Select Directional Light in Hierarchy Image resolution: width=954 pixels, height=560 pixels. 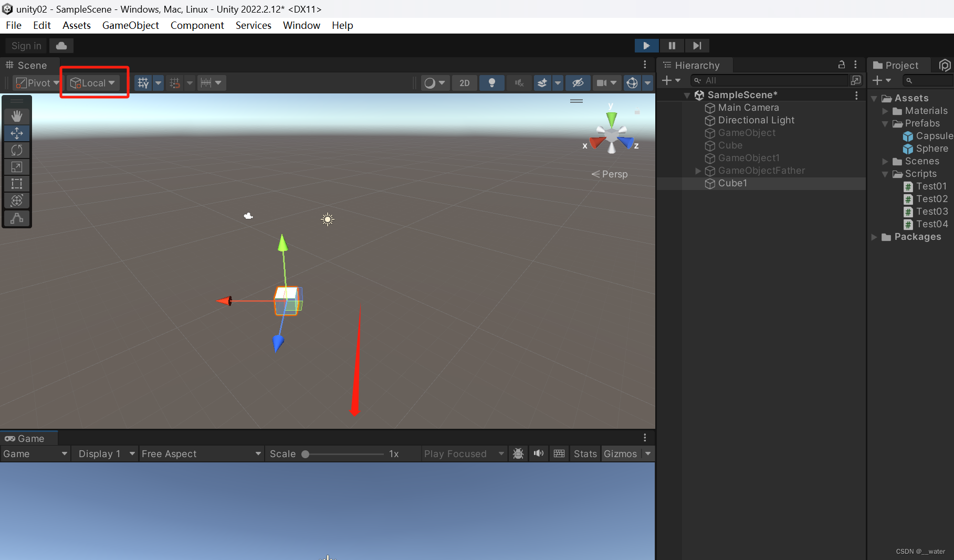coord(756,120)
